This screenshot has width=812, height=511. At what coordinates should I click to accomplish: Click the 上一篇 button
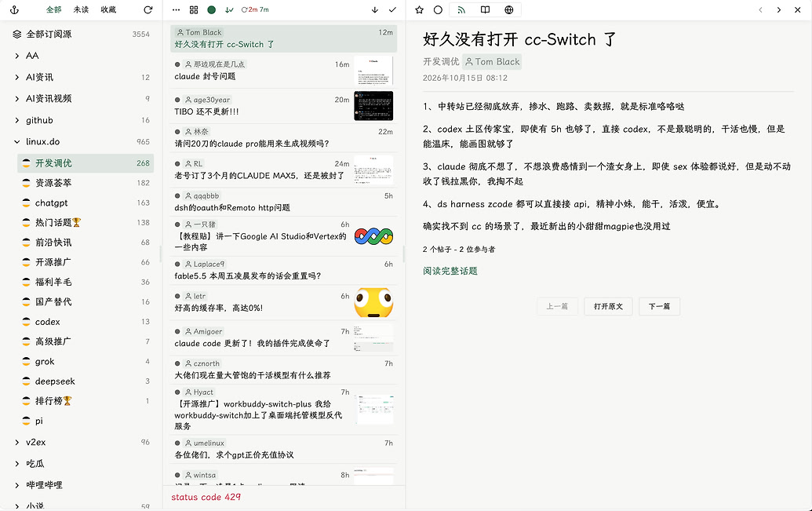tap(557, 306)
